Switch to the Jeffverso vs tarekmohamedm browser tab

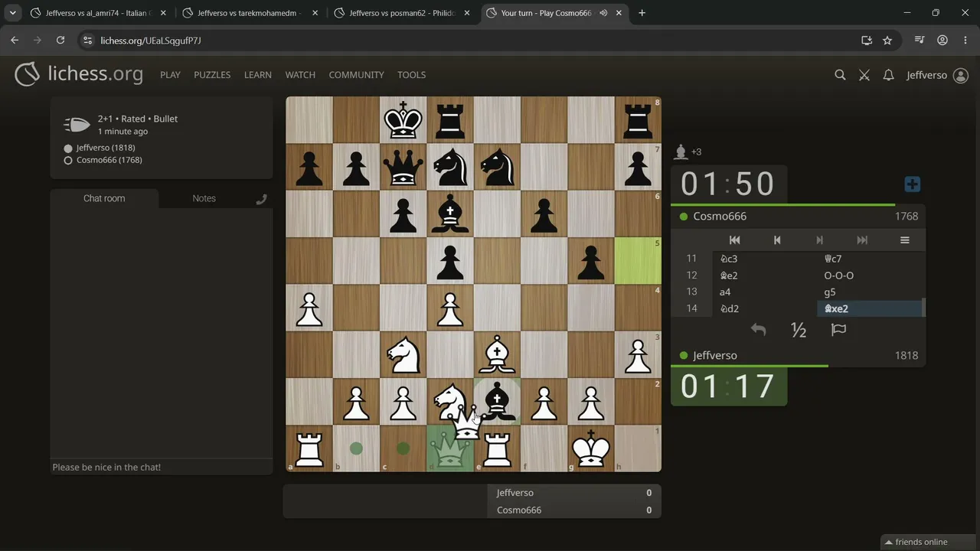250,13
